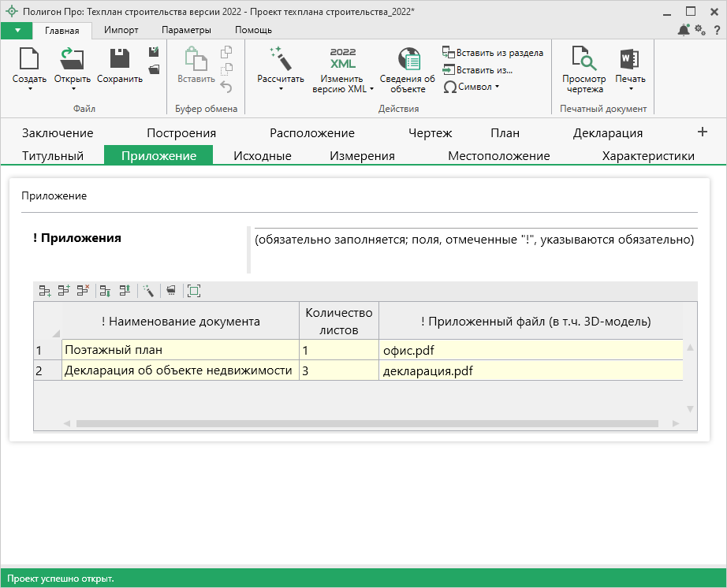Click the Сохранить (Save) floppy icon
Image resolution: width=727 pixels, height=588 pixels.
coord(120,60)
